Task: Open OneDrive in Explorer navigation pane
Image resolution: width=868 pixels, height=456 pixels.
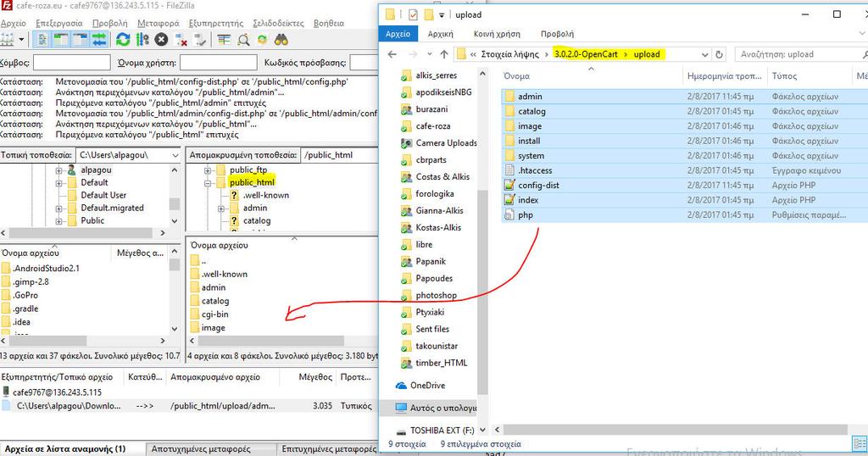Action: (427, 385)
